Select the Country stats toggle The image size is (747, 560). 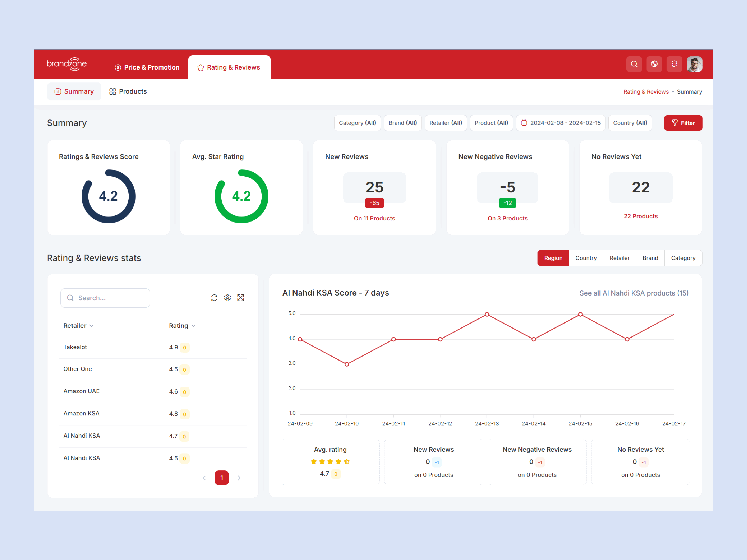(586, 258)
